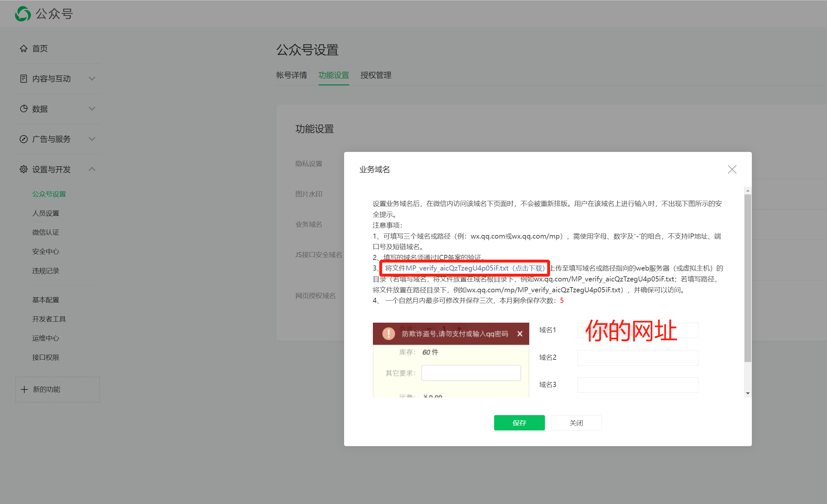The height and width of the screenshot is (504, 827).
Task: Click the 首页 house icon
Action: [x=23, y=49]
